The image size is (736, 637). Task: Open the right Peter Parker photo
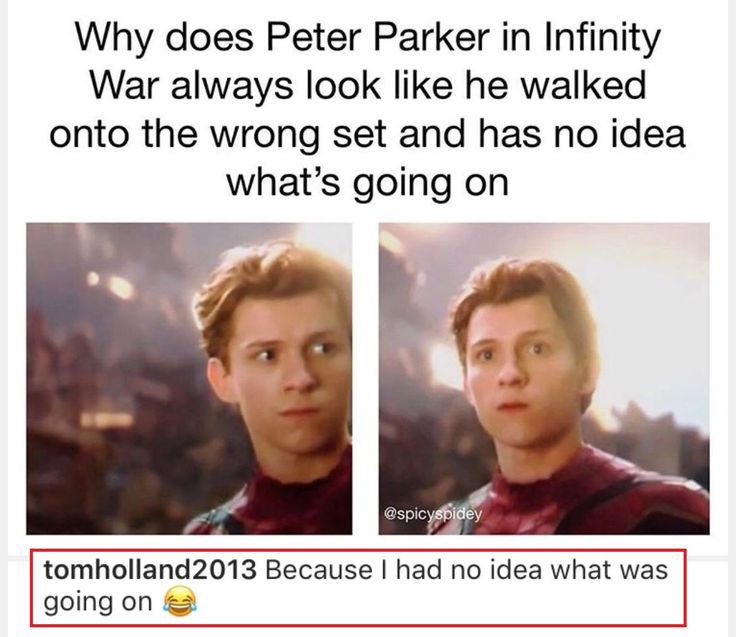click(x=544, y=378)
